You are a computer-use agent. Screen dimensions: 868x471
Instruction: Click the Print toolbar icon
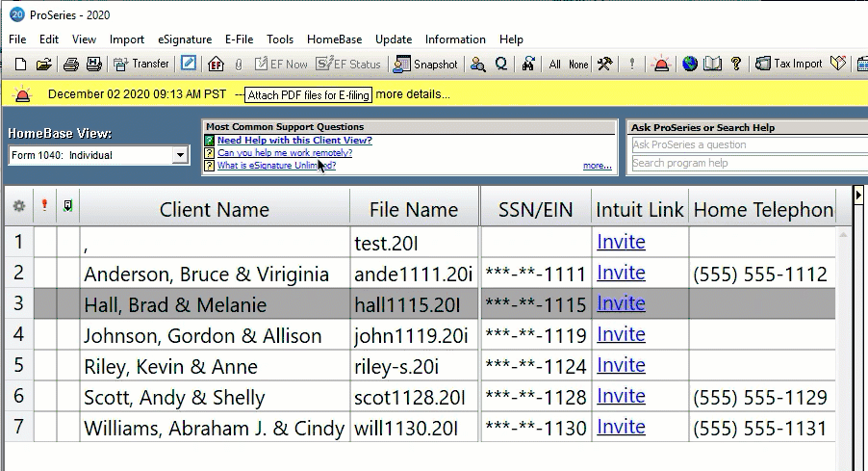pyautogui.click(x=70, y=65)
